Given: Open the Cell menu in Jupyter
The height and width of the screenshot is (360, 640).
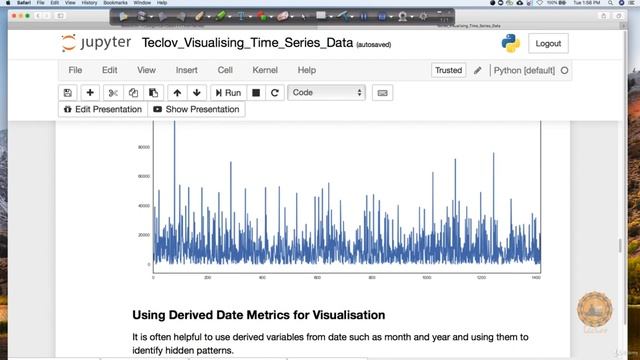Looking at the screenshot, I should click(225, 70).
